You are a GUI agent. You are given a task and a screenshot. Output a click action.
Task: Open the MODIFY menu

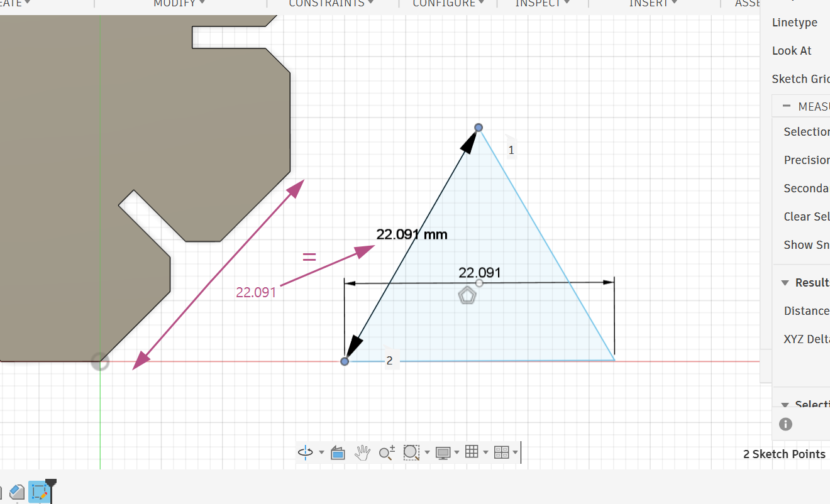click(x=179, y=3)
